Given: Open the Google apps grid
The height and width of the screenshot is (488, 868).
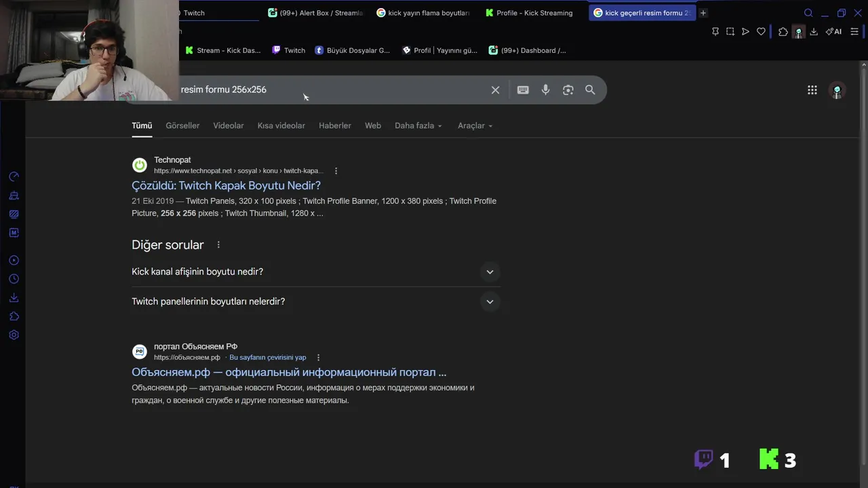Looking at the screenshot, I should click(812, 89).
